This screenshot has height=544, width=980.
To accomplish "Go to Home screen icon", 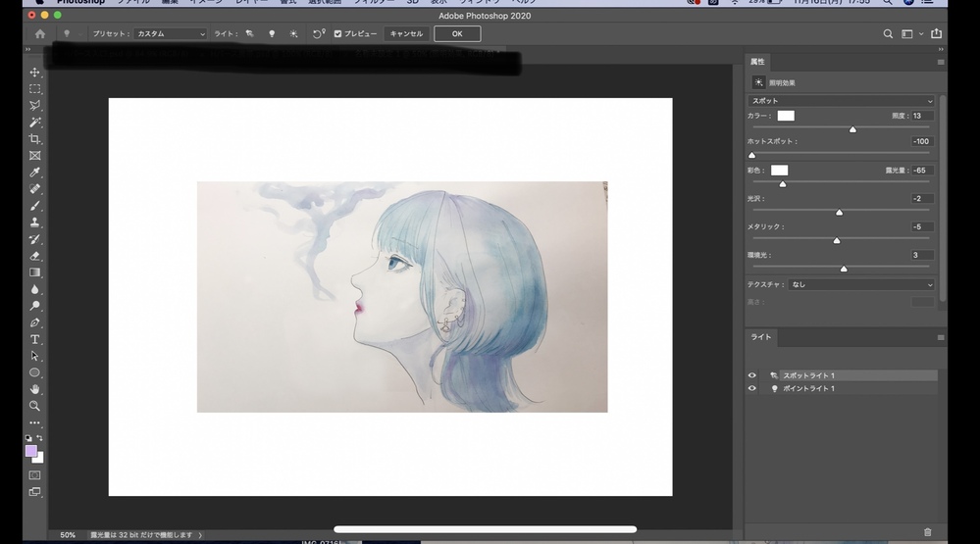I will 40,33.
